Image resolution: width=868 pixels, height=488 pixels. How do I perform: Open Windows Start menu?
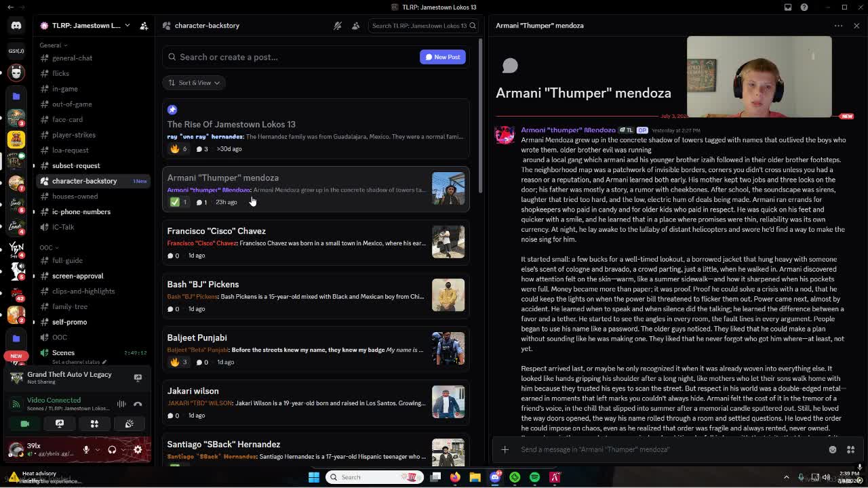pyautogui.click(x=314, y=477)
